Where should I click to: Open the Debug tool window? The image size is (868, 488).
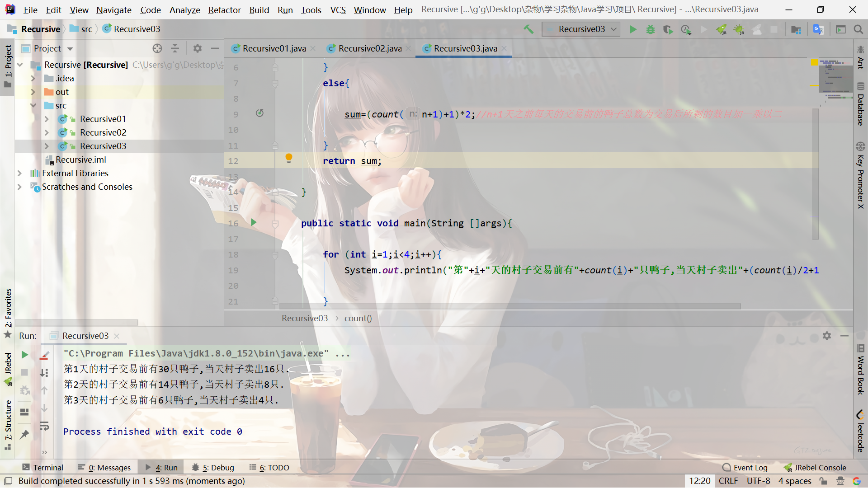[x=213, y=468]
